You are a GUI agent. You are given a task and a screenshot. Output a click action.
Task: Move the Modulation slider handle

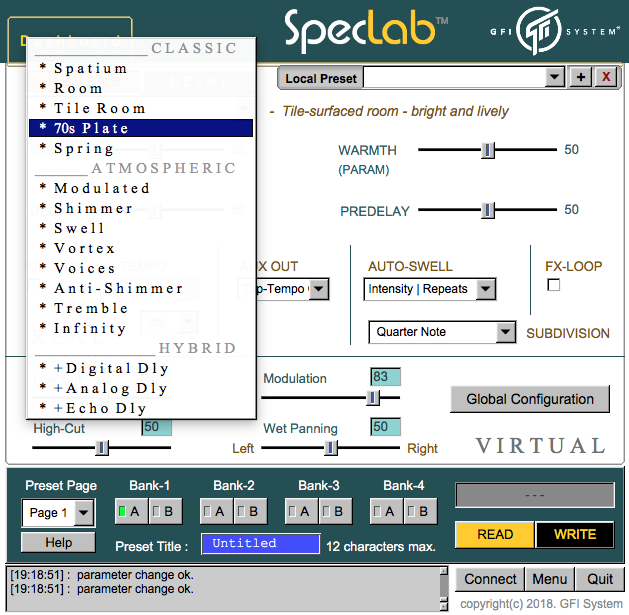pyautogui.click(x=373, y=398)
